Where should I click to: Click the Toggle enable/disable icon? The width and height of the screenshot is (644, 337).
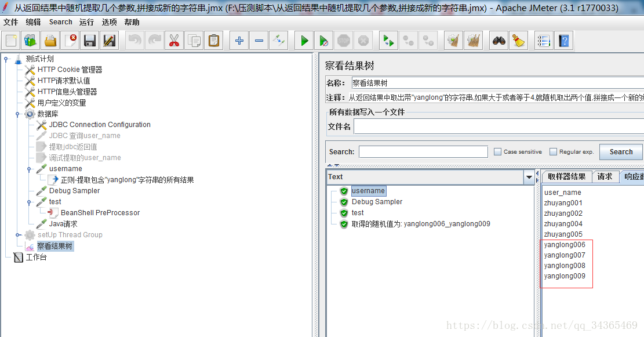pos(278,41)
